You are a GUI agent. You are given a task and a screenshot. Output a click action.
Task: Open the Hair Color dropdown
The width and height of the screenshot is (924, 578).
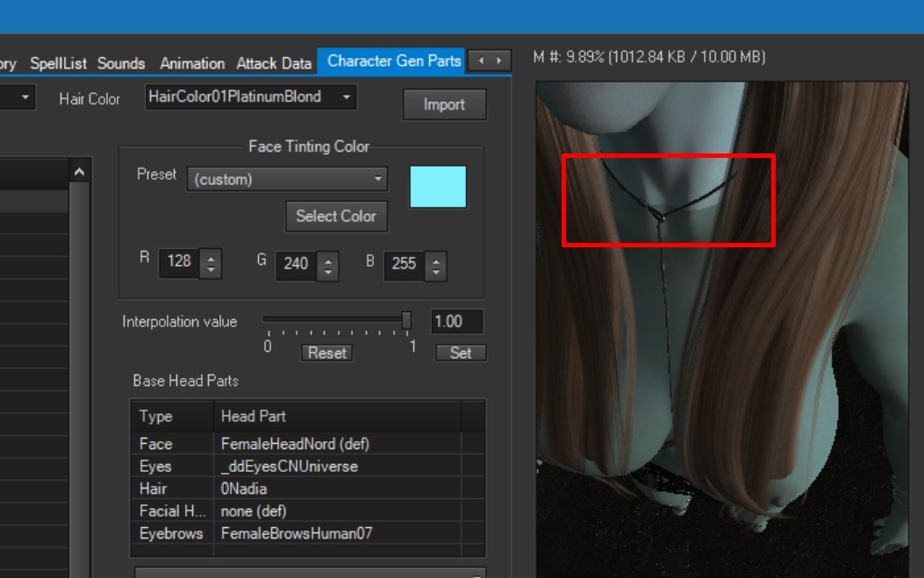point(251,96)
